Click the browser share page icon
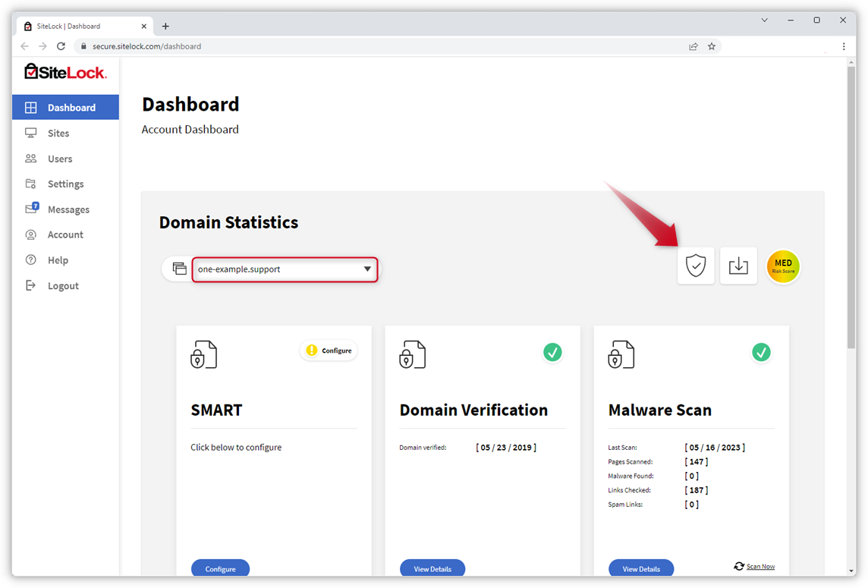This screenshot has width=868, height=588. click(693, 46)
